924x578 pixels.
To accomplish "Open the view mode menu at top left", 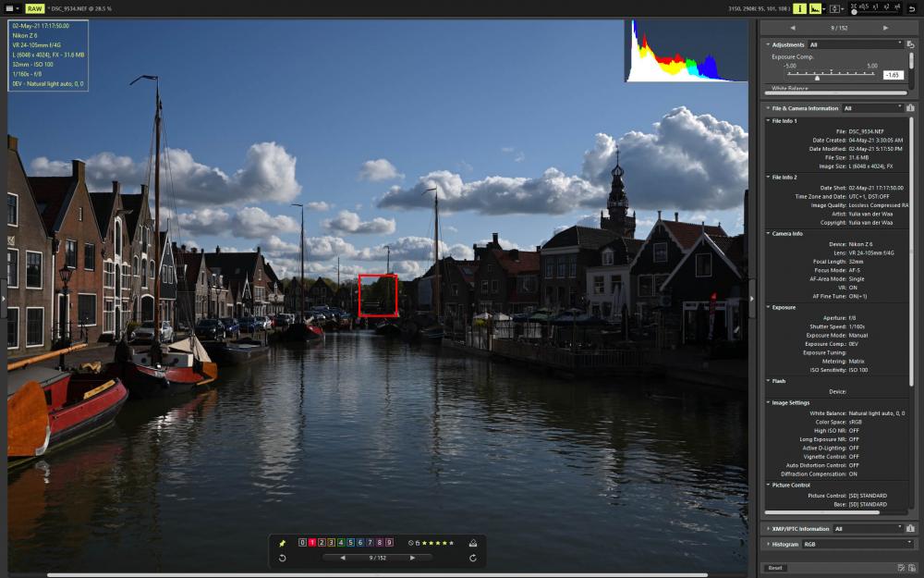I will coord(12,9).
